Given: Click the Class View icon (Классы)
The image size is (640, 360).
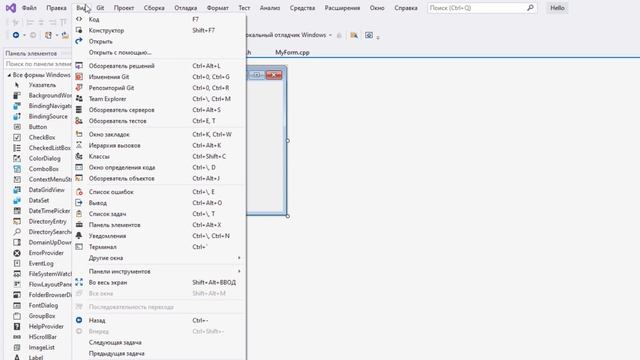Looking at the screenshot, I should coord(79,156).
